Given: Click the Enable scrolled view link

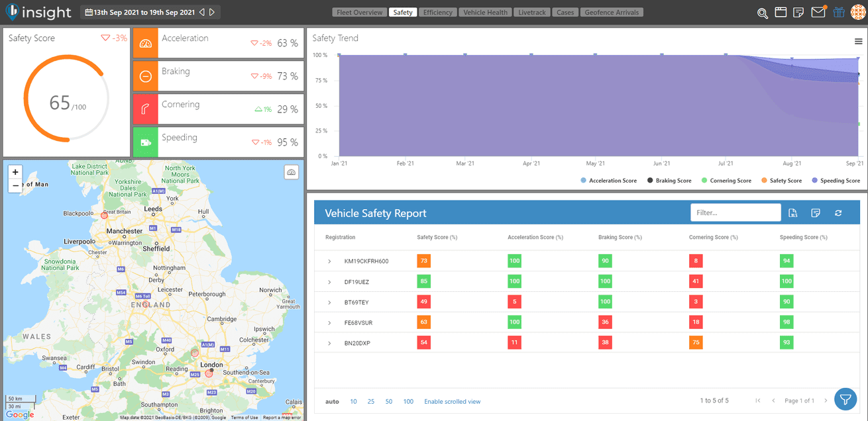Looking at the screenshot, I should pos(452,401).
